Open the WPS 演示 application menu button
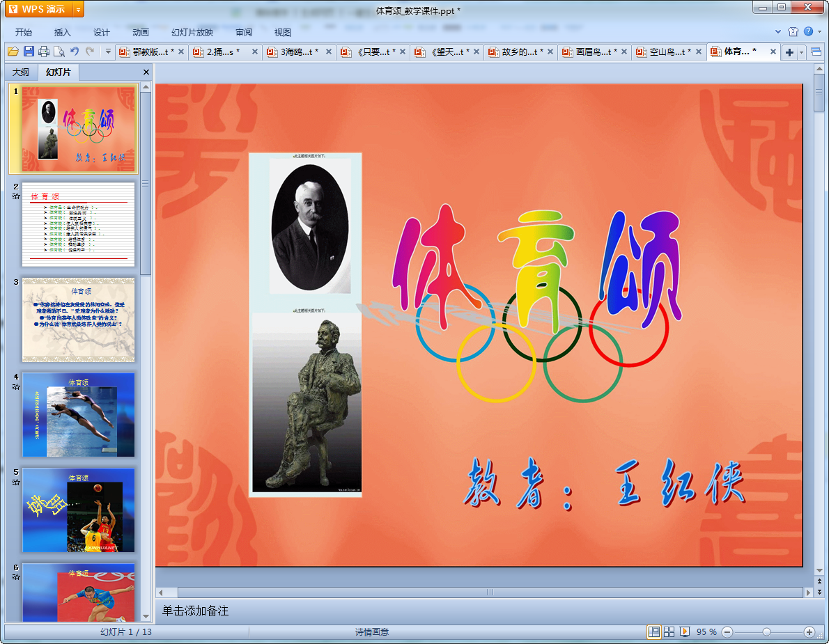 [x=39, y=9]
